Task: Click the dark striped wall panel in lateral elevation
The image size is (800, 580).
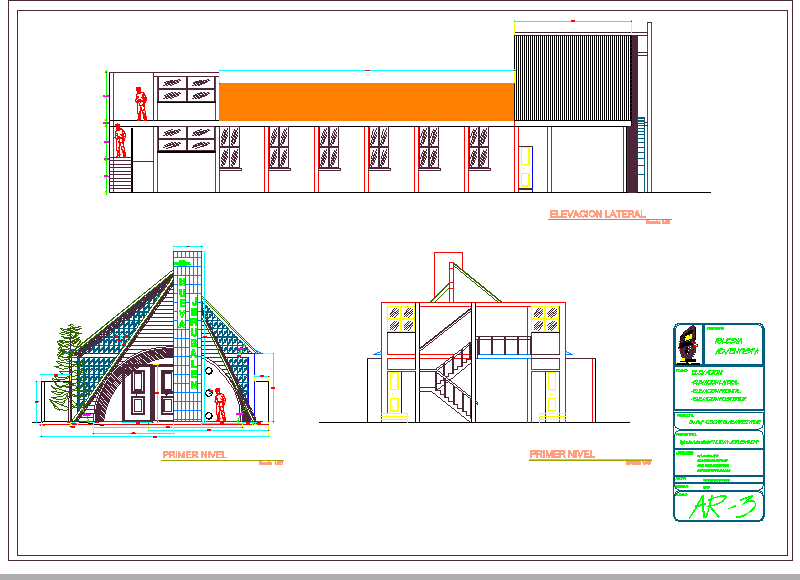Action: pos(575,77)
